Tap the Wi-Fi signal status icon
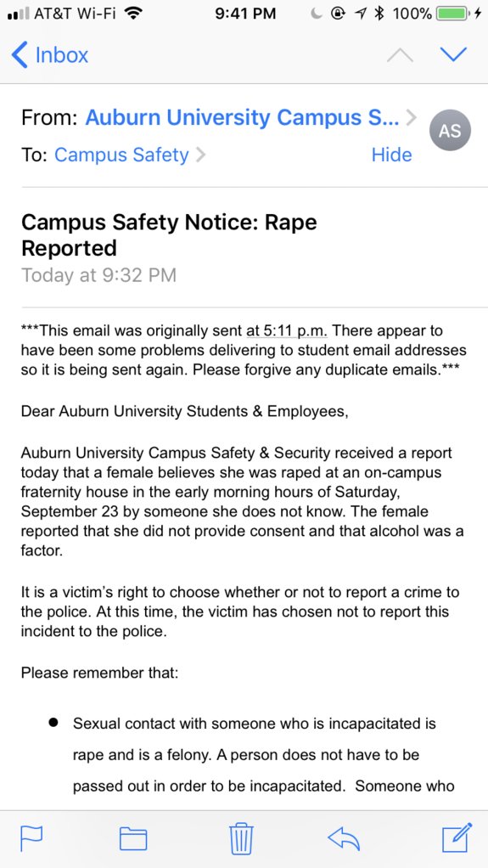 132,14
